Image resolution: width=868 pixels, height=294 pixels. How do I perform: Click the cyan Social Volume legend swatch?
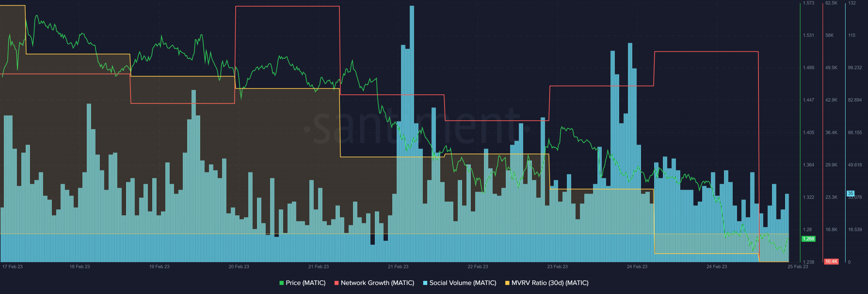425,283
